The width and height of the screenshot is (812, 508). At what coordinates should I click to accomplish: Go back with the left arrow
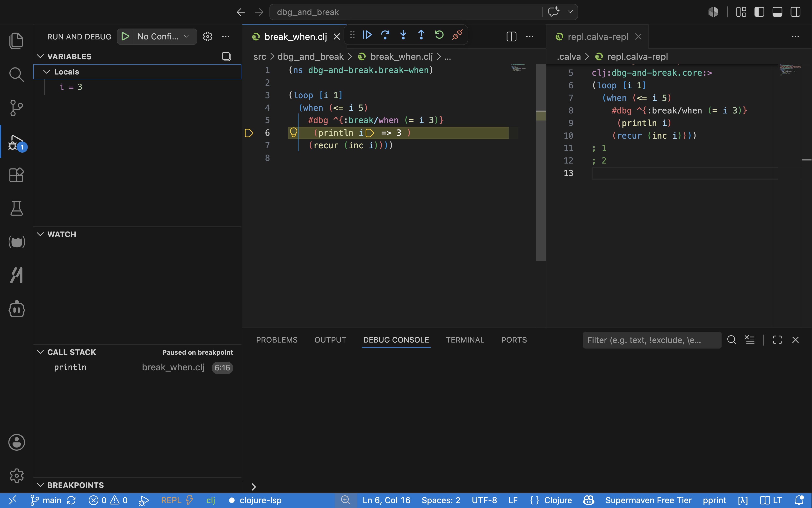tap(241, 12)
